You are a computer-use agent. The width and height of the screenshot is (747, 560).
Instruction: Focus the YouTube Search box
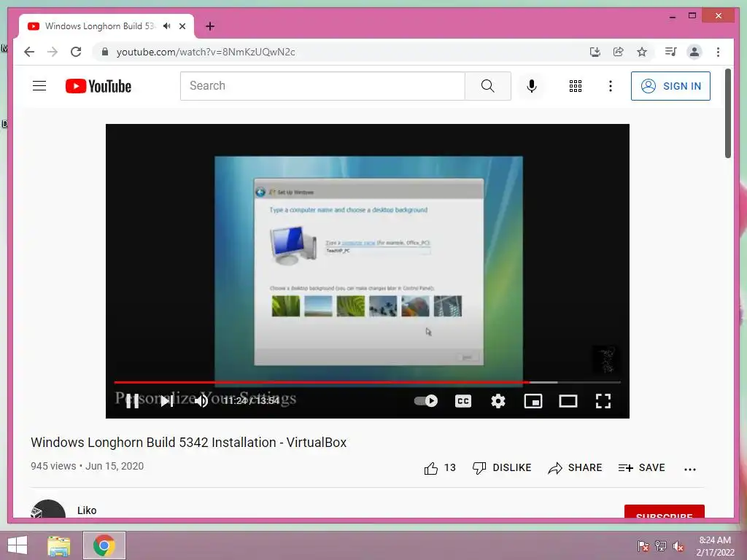pos(322,86)
